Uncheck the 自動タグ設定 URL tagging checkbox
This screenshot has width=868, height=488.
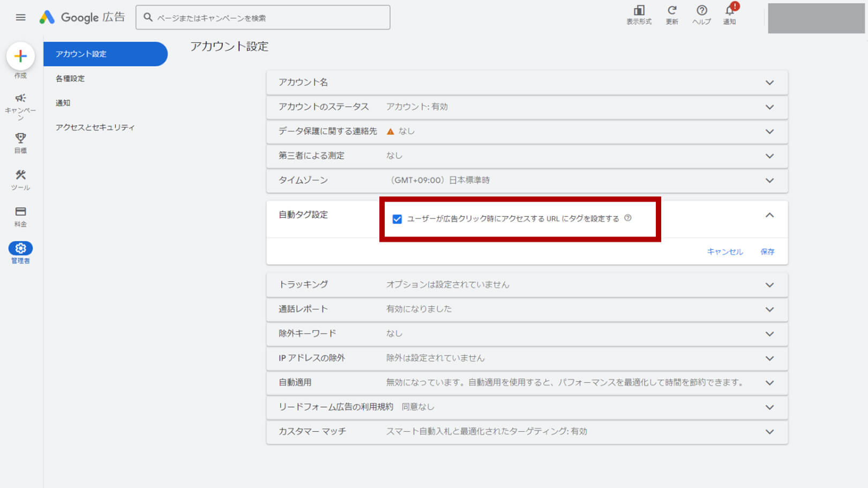point(396,218)
